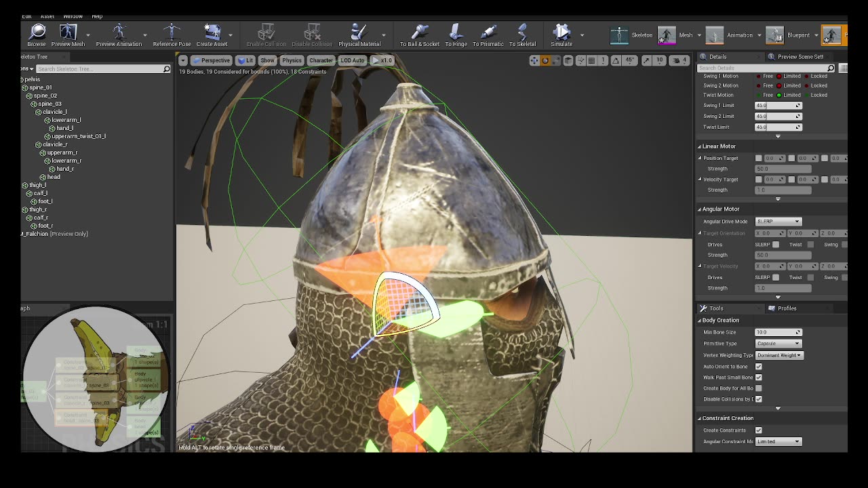
Task: Toggle rotation snap angle icon
Action: tap(616, 60)
